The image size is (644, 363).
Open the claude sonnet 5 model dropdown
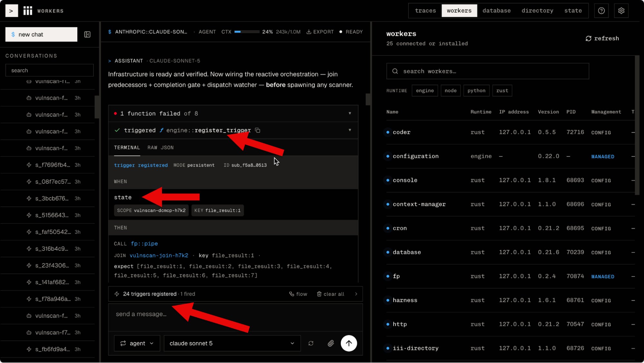tap(232, 343)
